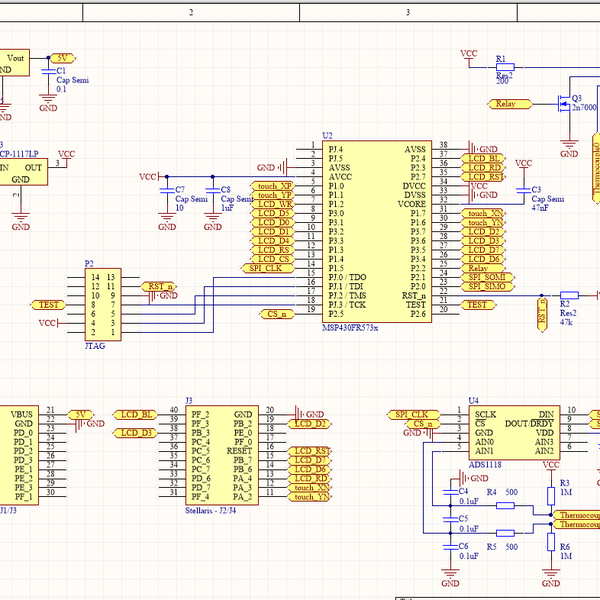
Task: Click sheet column header 3
Action: (x=408, y=12)
